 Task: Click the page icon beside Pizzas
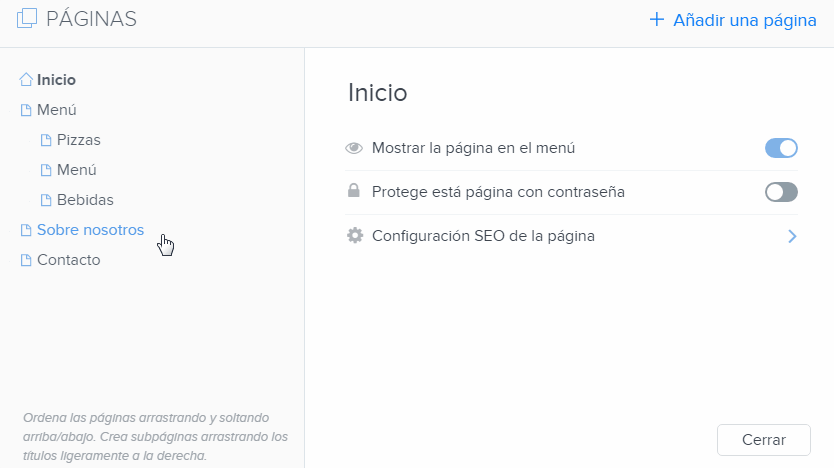point(45,140)
